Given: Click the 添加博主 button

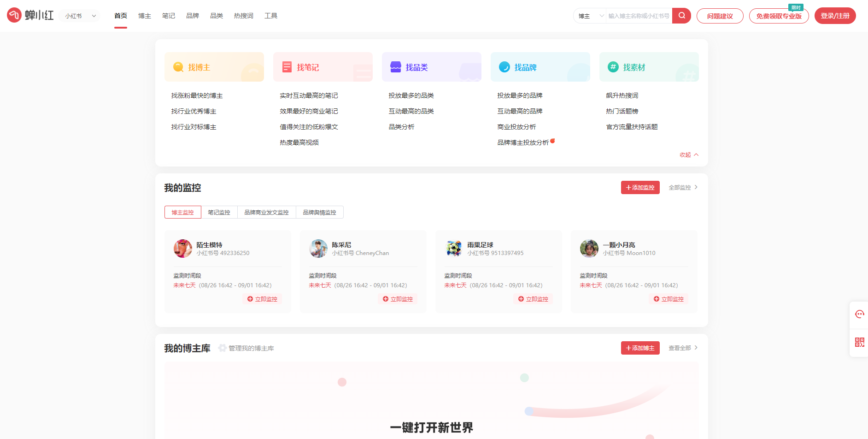Looking at the screenshot, I should coord(640,348).
